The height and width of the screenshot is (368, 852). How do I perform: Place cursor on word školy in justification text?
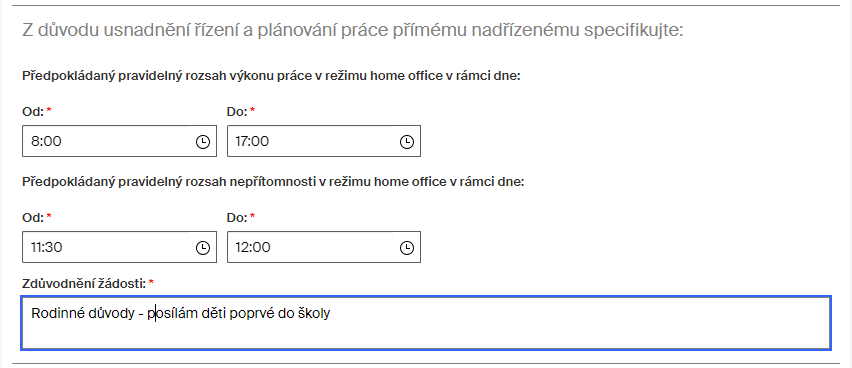coord(315,314)
